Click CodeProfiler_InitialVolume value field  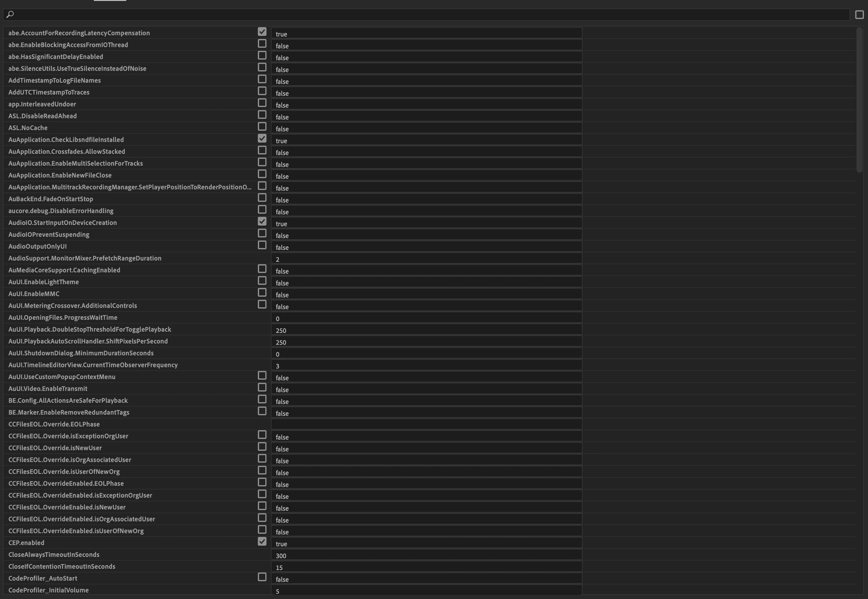click(x=426, y=591)
